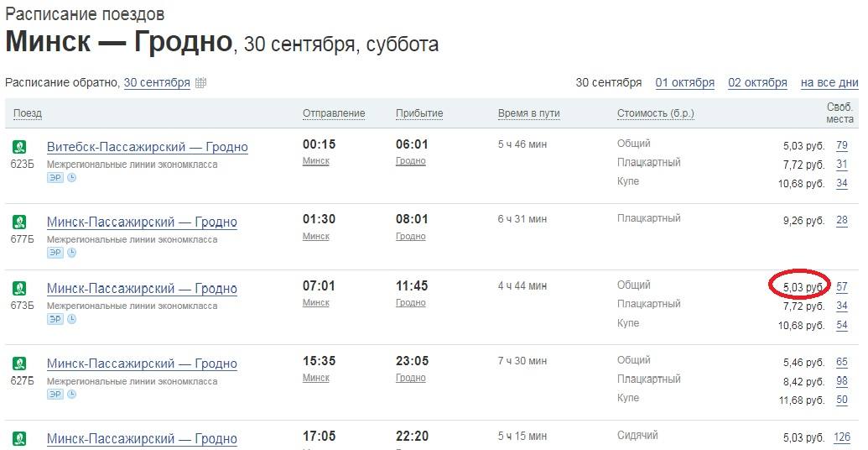Open the 01:30 Минск-Пассажирский — Гродно train
Image resolution: width=868 pixels, height=450 pixels.
[x=142, y=222]
